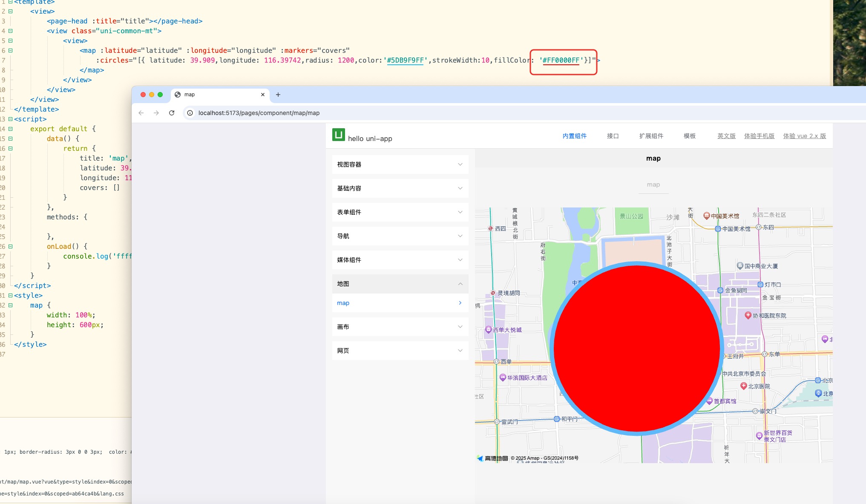Viewport: 866px width, 504px height.
Task: Click the 协和医院东院 hospital marker
Action: 748,315
